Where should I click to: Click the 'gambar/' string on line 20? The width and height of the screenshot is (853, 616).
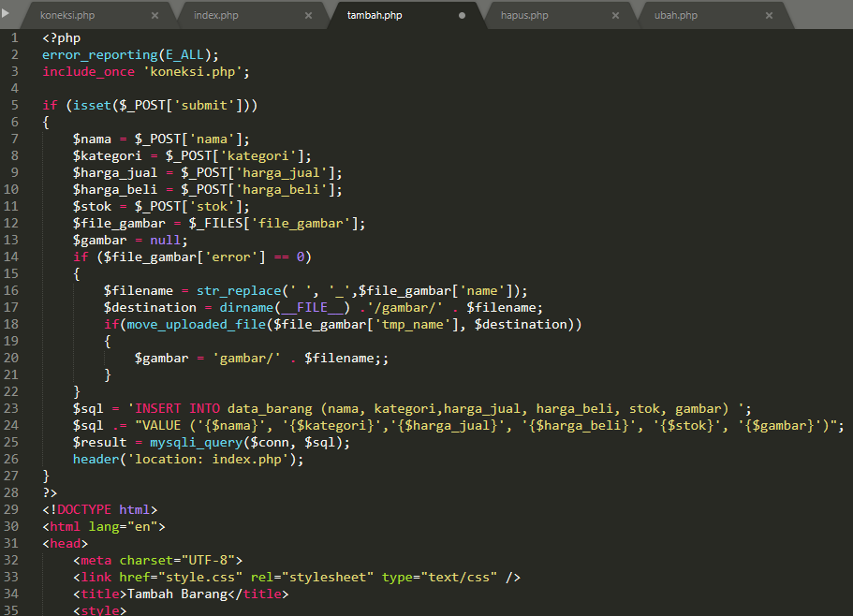click(246, 359)
